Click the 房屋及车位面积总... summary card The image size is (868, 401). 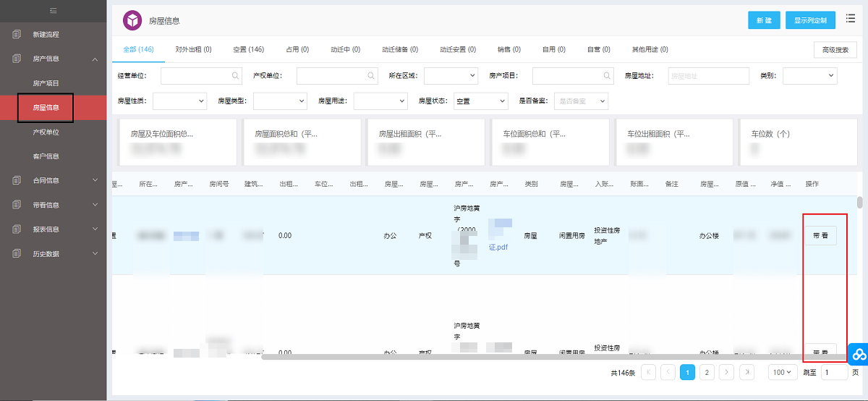177,143
